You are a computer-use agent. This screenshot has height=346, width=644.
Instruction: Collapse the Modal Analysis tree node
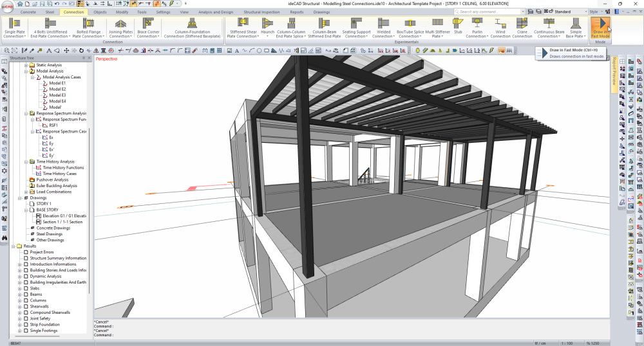pyautogui.click(x=26, y=71)
